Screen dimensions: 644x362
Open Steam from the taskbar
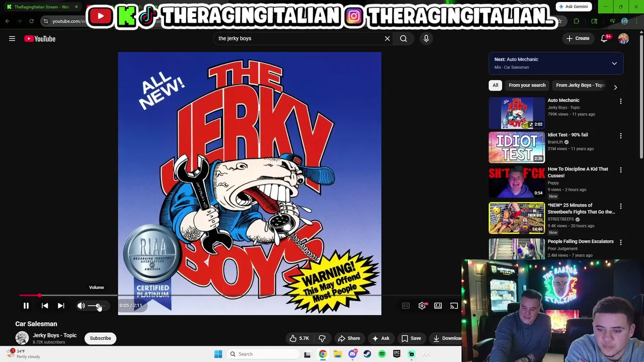367,354
